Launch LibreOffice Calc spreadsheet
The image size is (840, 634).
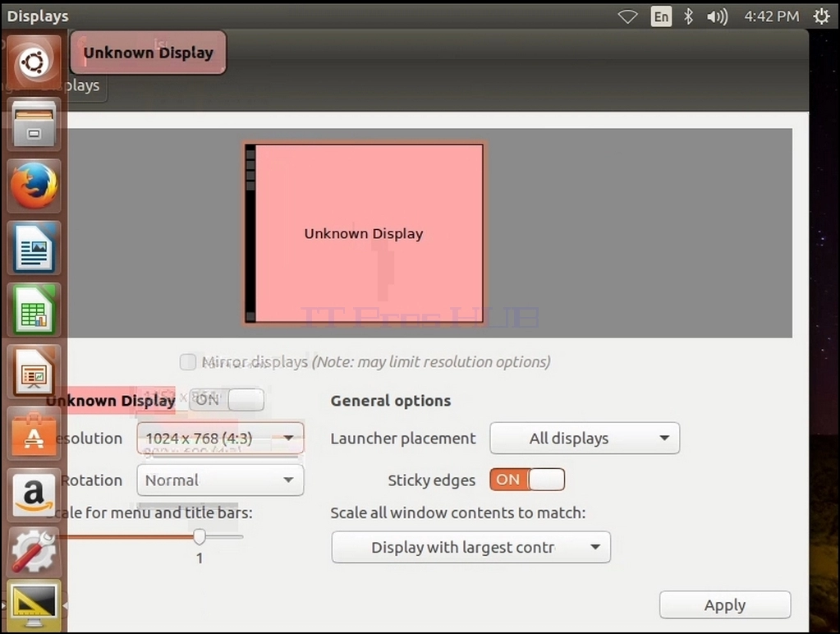pyautogui.click(x=34, y=310)
